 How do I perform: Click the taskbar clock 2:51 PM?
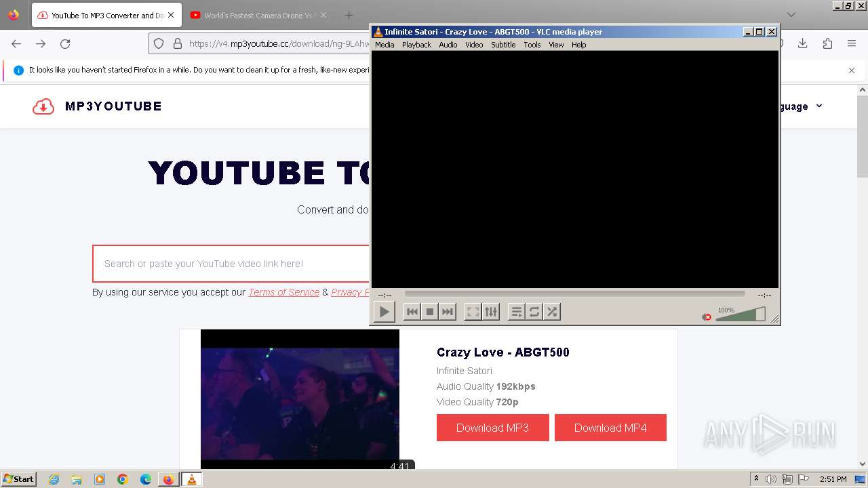click(833, 479)
